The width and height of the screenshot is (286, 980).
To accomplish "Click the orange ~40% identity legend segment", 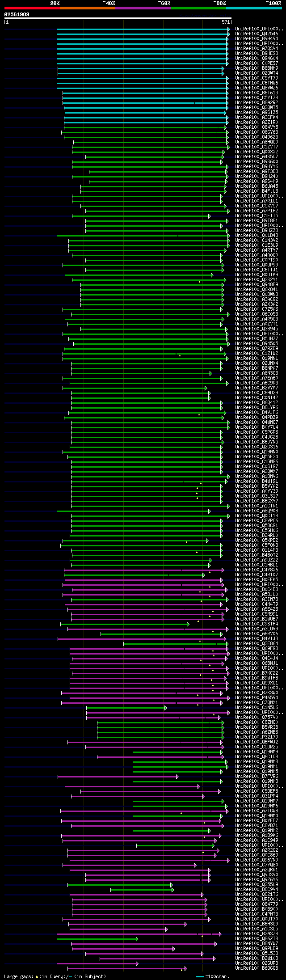I will (x=88, y=8).
